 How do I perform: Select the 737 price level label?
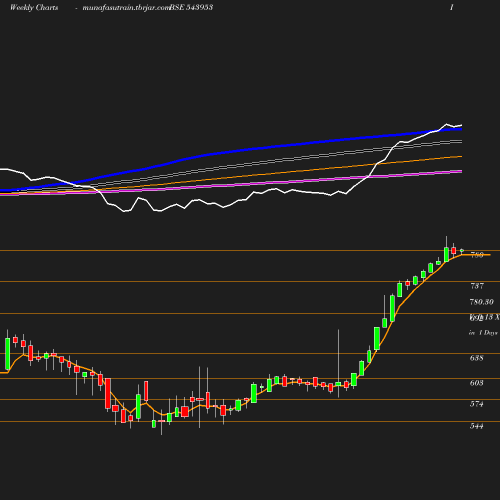coord(477,286)
